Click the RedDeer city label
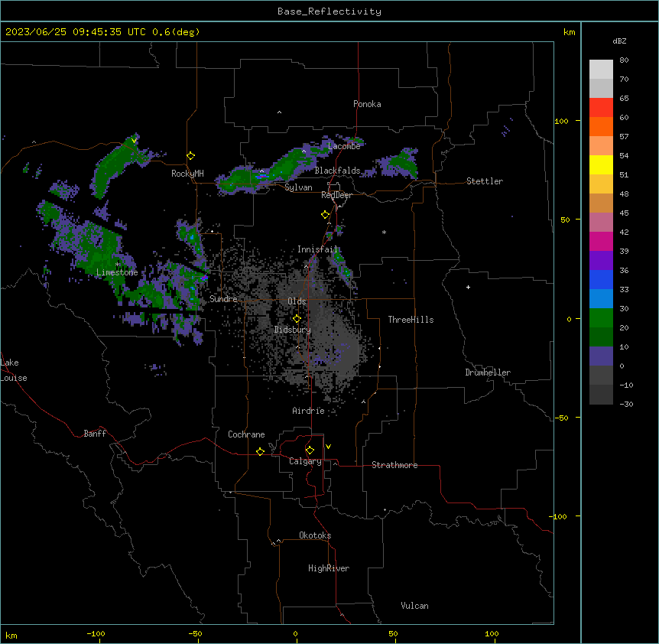659x644 pixels. 336,195
